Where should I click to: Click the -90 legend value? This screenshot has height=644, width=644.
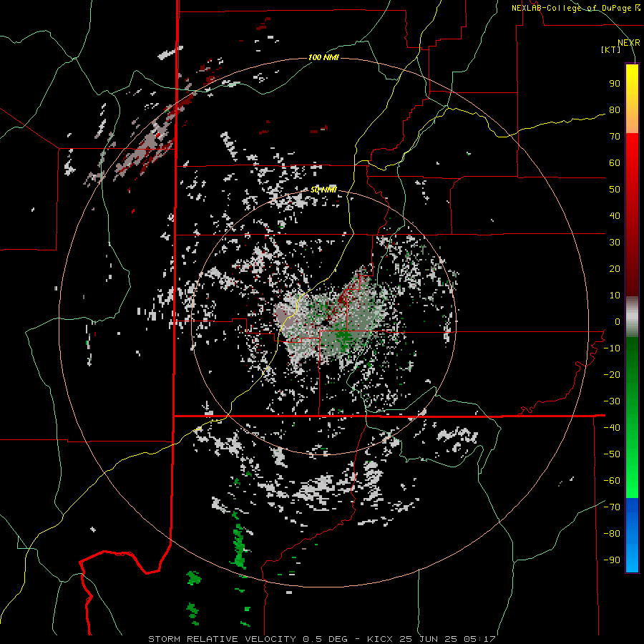click(612, 560)
